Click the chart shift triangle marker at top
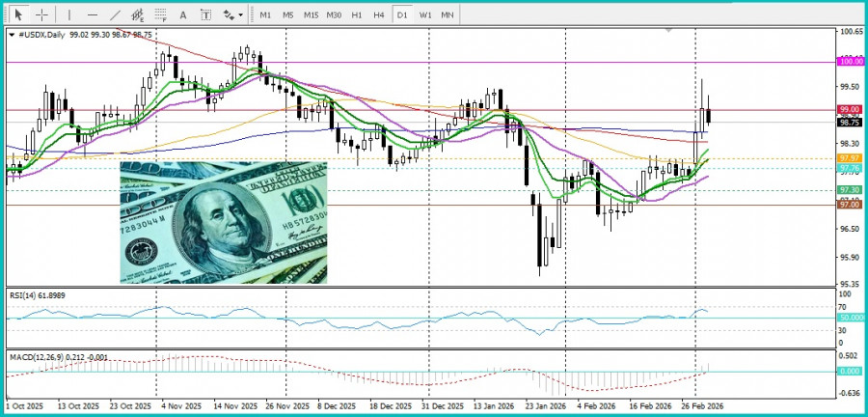 click(x=668, y=31)
